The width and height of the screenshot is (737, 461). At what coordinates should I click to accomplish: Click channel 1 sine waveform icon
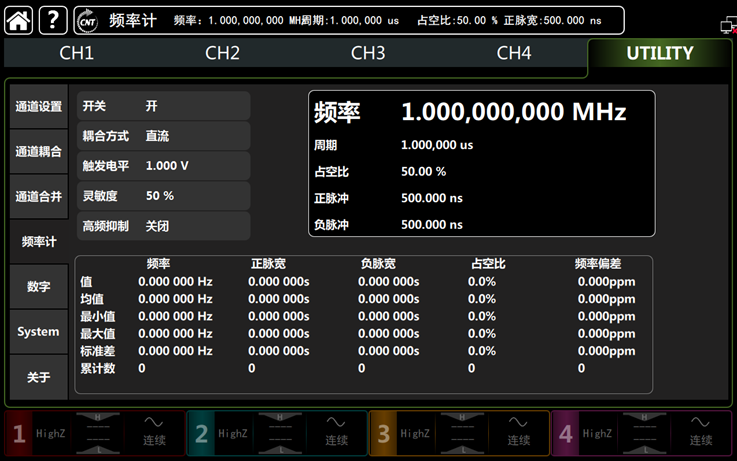click(153, 423)
